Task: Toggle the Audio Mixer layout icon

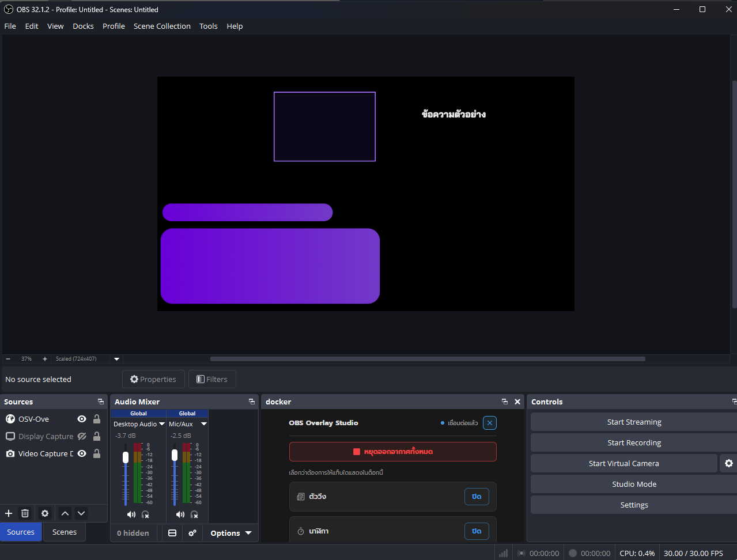Action: [172, 533]
